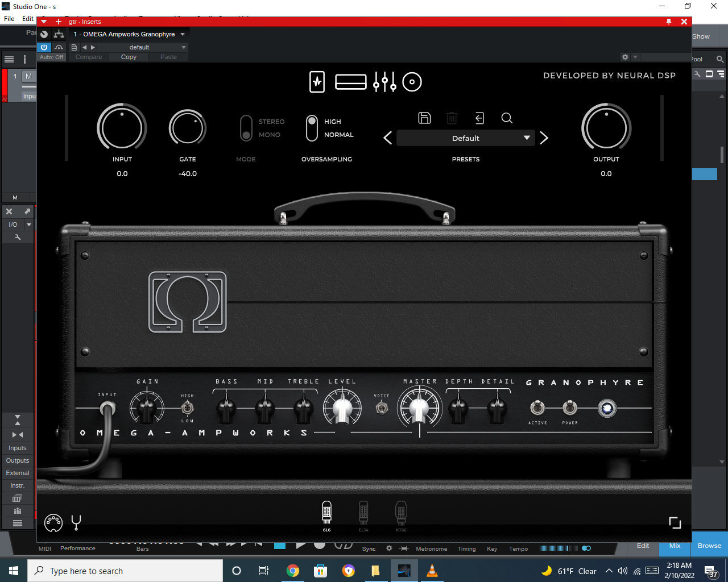728x582 pixels.
Task: Select the KT66 power tube
Action: 401,516
